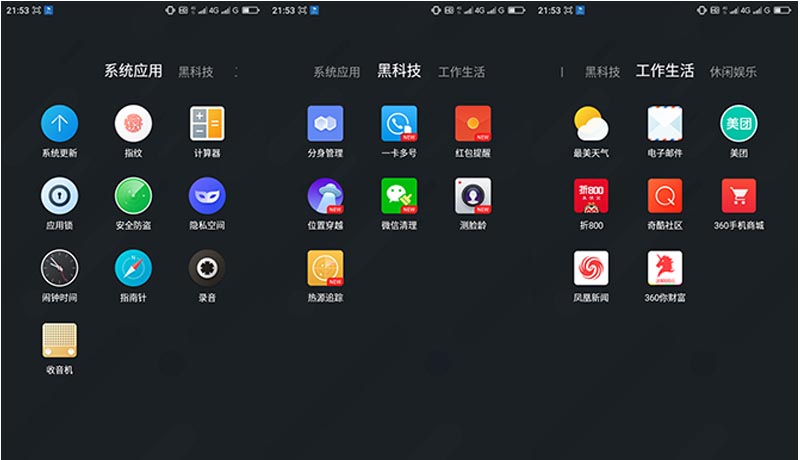Launch the 计算器 calculator
This screenshot has width=800, height=460.
pyautogui.click(x=207, y=123)
